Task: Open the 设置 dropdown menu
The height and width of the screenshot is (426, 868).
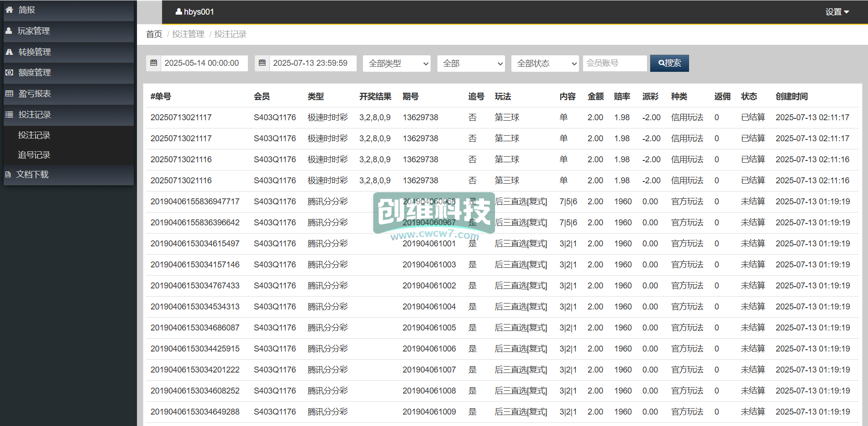Action: click(837, 12)
